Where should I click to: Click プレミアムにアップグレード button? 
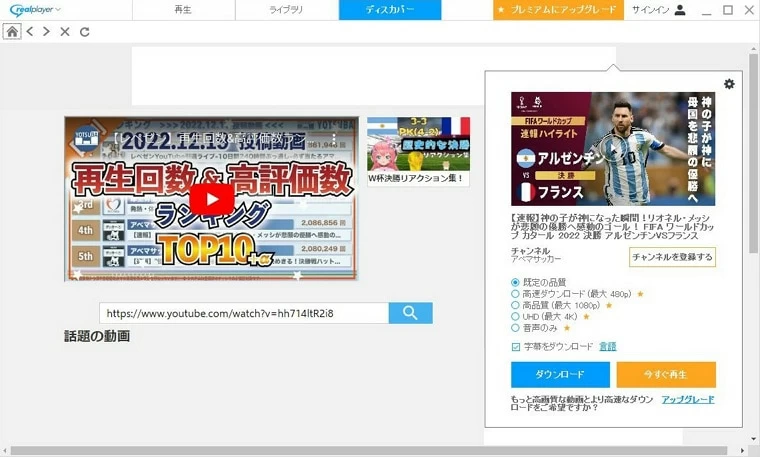[558, 10]
